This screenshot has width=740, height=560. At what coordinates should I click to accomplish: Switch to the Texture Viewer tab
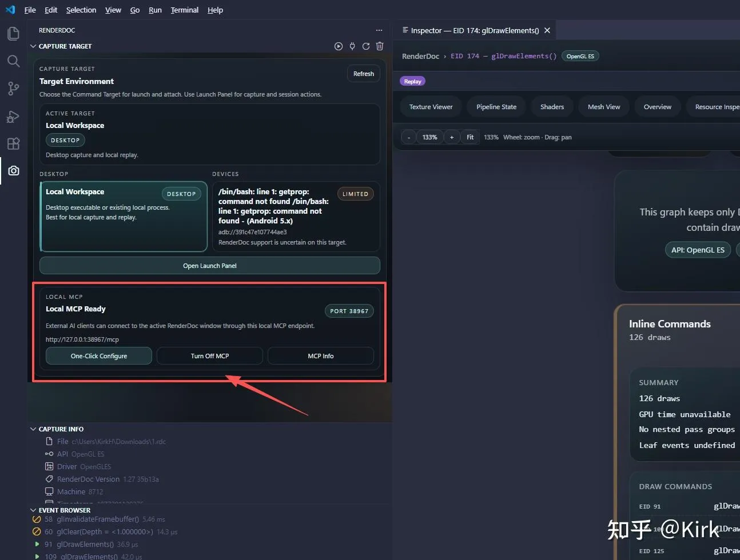pyautogui.click(x=431, y=107)
